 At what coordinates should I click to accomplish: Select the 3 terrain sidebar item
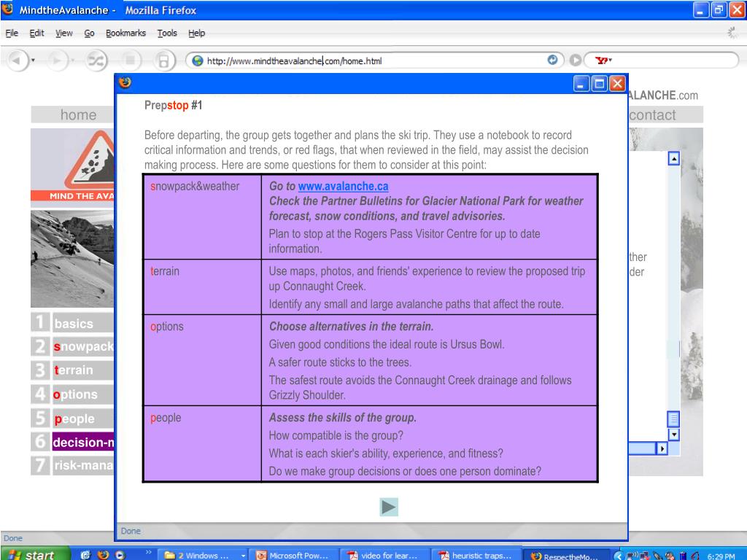[x=72, y=370]
